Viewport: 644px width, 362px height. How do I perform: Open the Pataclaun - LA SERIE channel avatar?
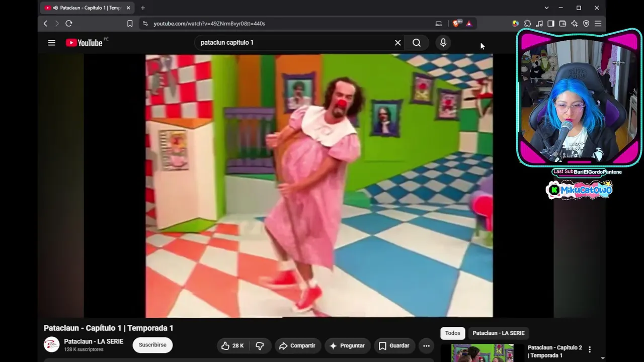[51, 345]
